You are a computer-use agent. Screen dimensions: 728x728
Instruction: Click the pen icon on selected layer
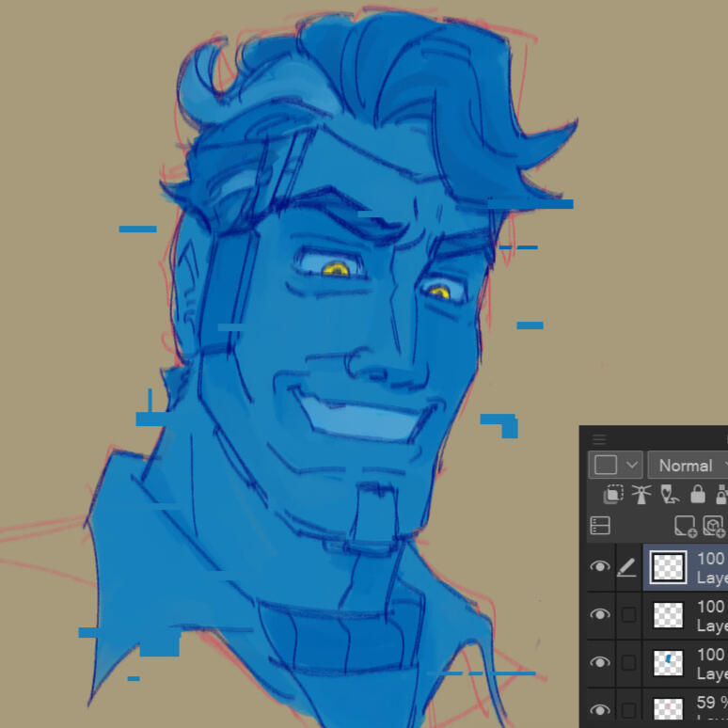tap(627, 567)
